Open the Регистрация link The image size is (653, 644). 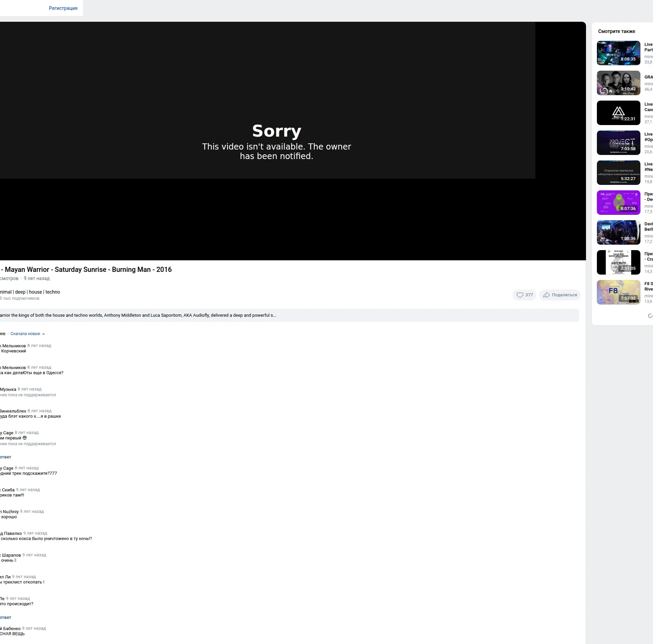click(63, 8)
